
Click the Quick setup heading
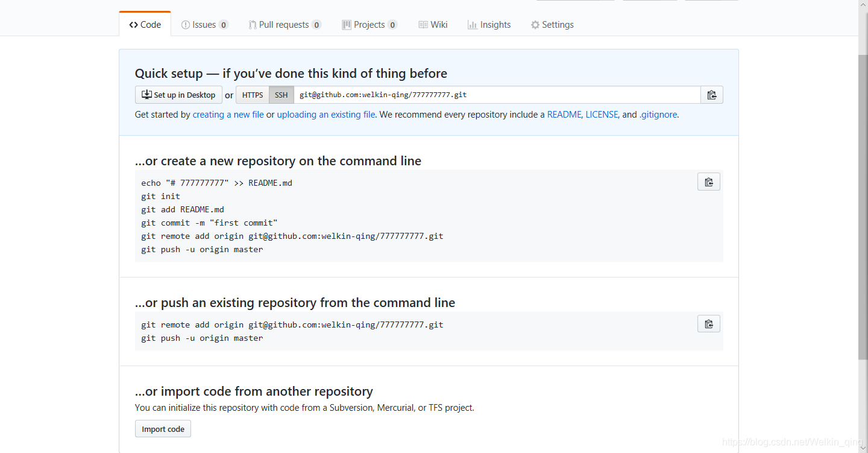click(x=291, y=74)
